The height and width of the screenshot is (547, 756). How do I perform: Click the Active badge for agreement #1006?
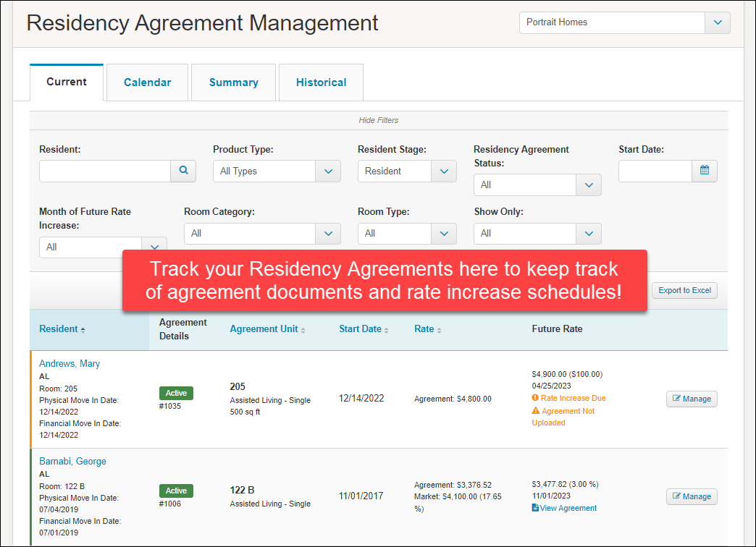(176, 491)
